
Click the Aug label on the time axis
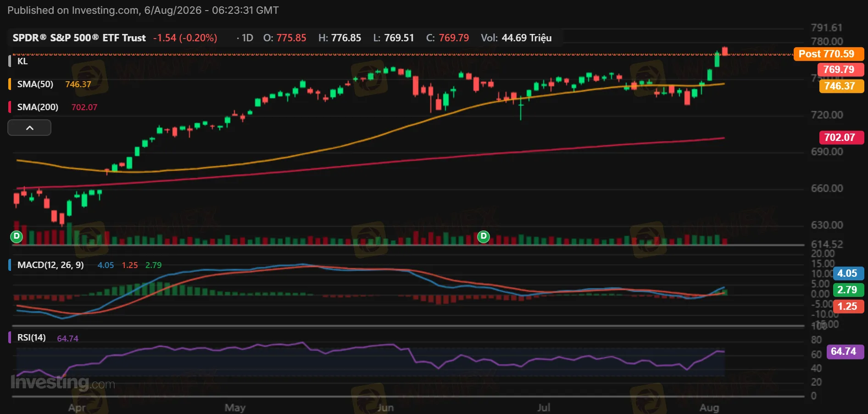pyautogui.click(x=709, y=408)
